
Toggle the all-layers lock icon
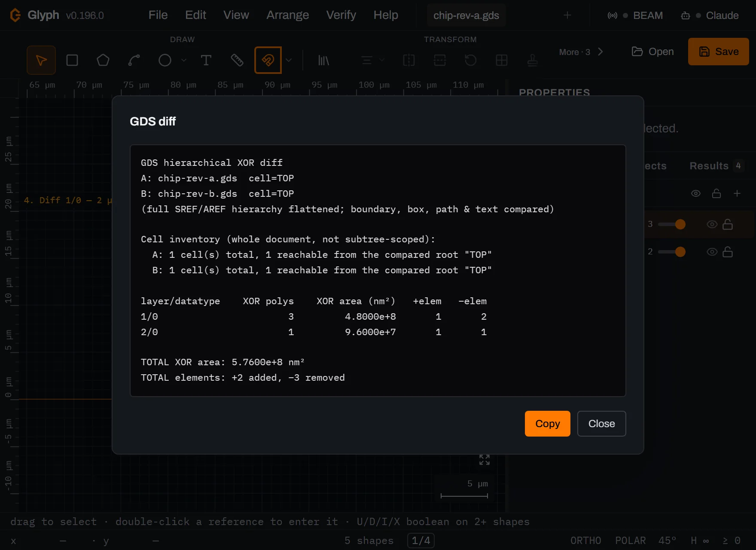pos(716,193)
